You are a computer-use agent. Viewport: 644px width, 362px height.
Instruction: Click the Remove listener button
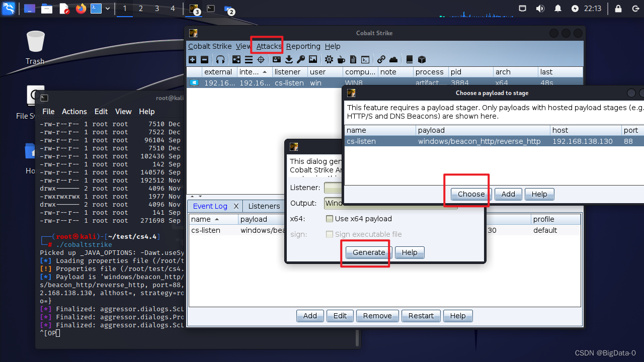point(377,316)
